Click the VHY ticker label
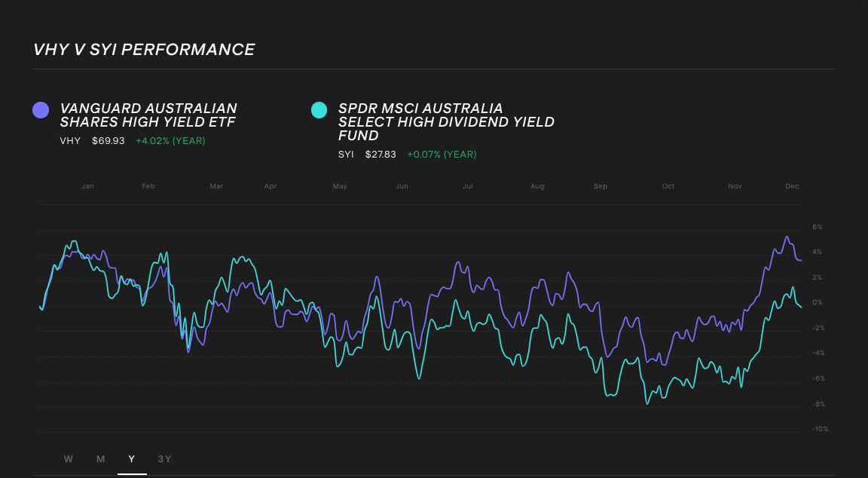Screen dimensions: 868x478 pos(70,140)
